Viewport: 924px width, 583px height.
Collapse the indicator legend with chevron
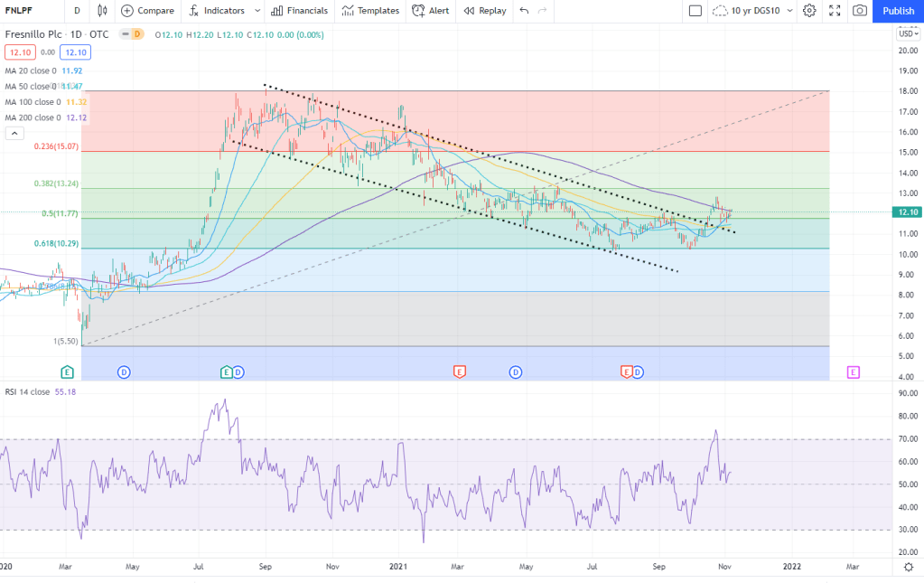pyautogui.click(x=14, y=133)
